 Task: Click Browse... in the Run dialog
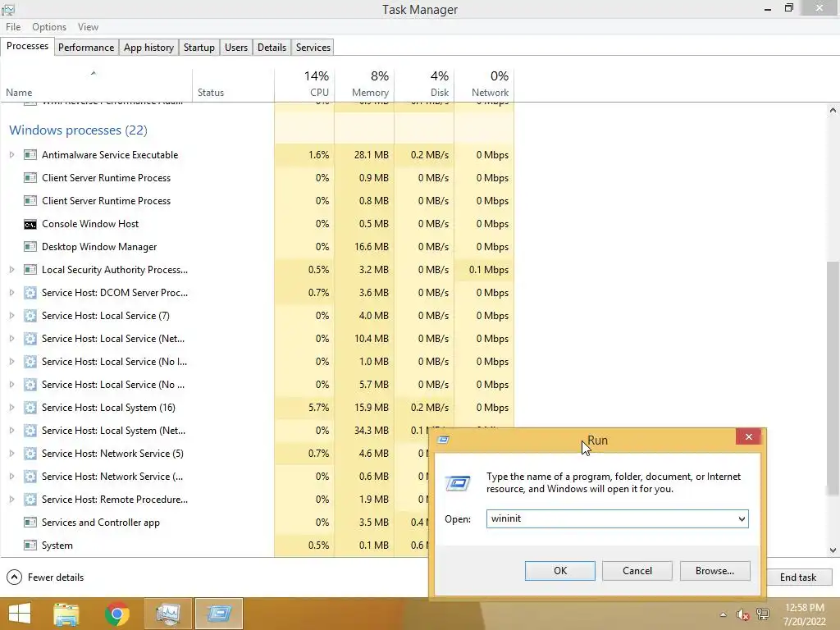(x=714, y=571)
